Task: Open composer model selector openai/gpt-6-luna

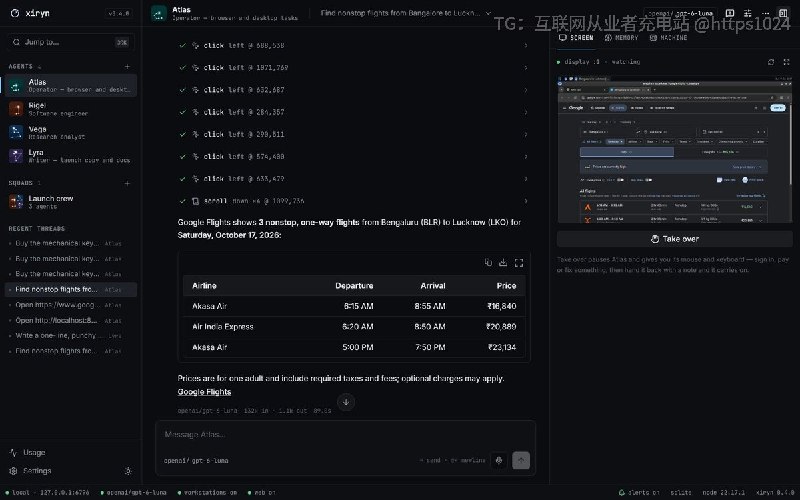Action: tap(196, 460)
